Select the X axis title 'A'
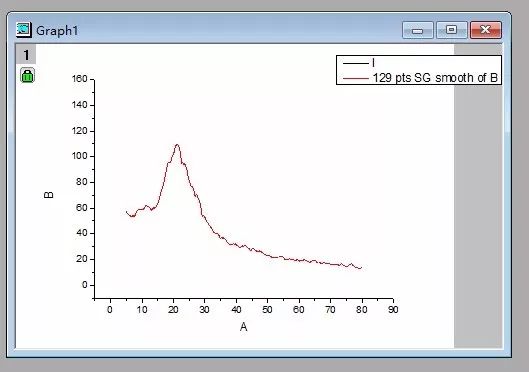Viewport: 529px width, 372px height. pyautogui.click(x=244, y=327)
